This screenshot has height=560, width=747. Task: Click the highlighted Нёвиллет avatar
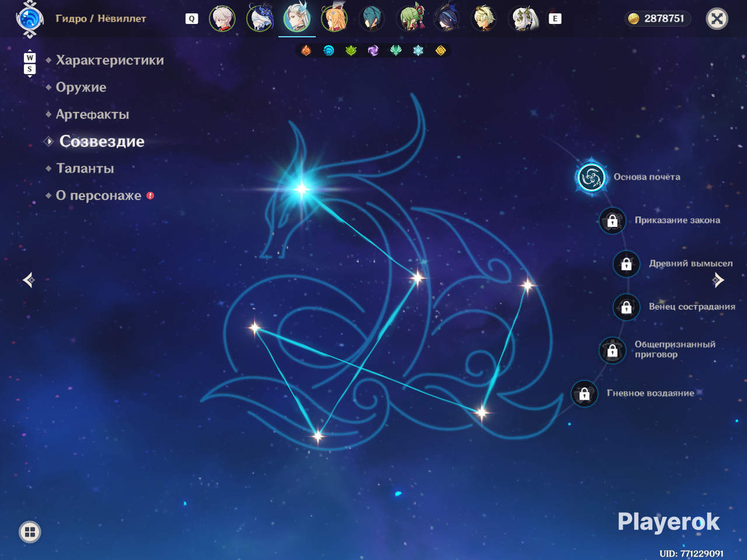click(297, 19)
